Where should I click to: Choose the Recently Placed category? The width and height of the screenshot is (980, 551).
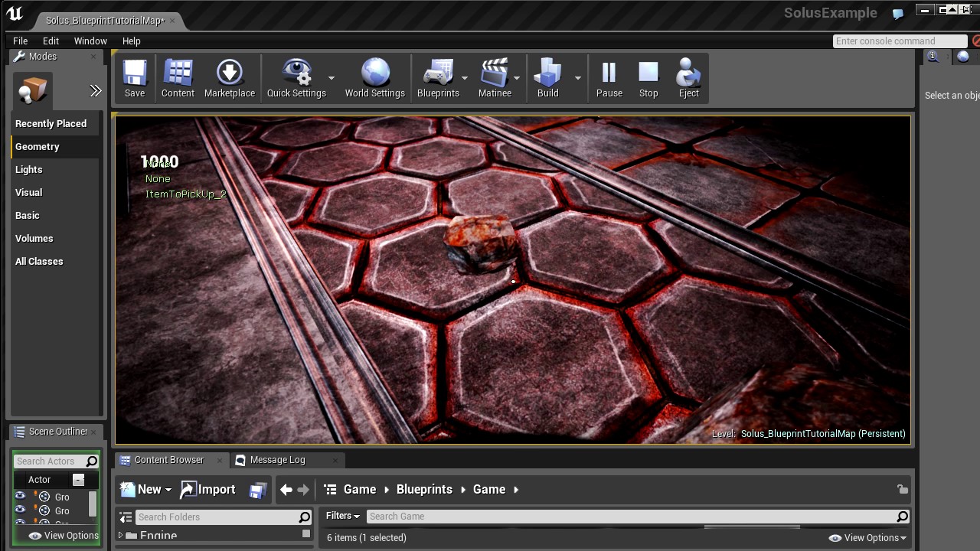55,124
